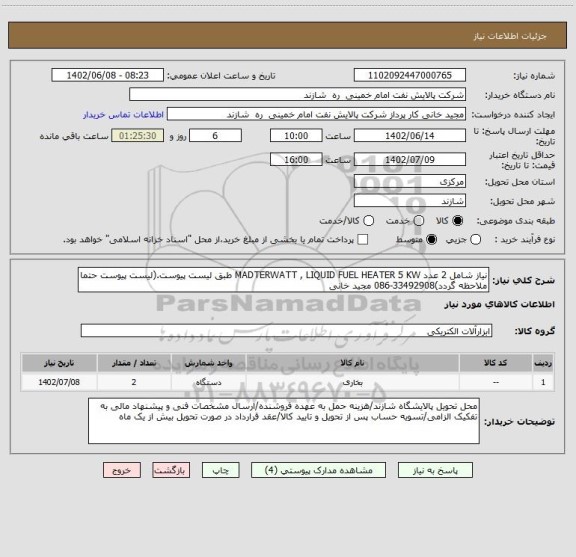Click the goods group field ابزارآلات الکتریکی
Screen dimensions: 576x557
[287, 331]
